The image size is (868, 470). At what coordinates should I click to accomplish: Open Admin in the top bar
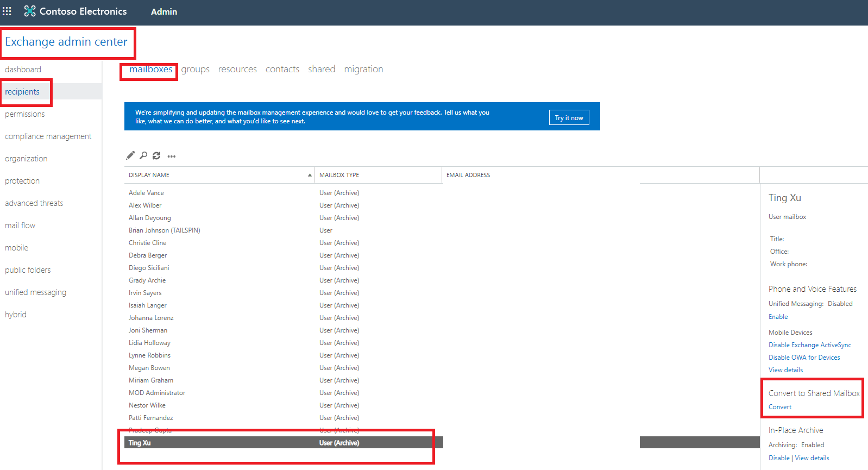(164, 11)
